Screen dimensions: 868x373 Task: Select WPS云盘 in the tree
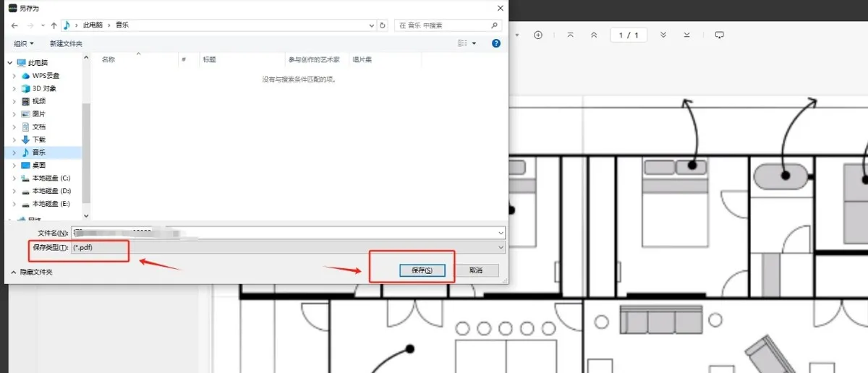pyautogui.click(x=46, y=76)
